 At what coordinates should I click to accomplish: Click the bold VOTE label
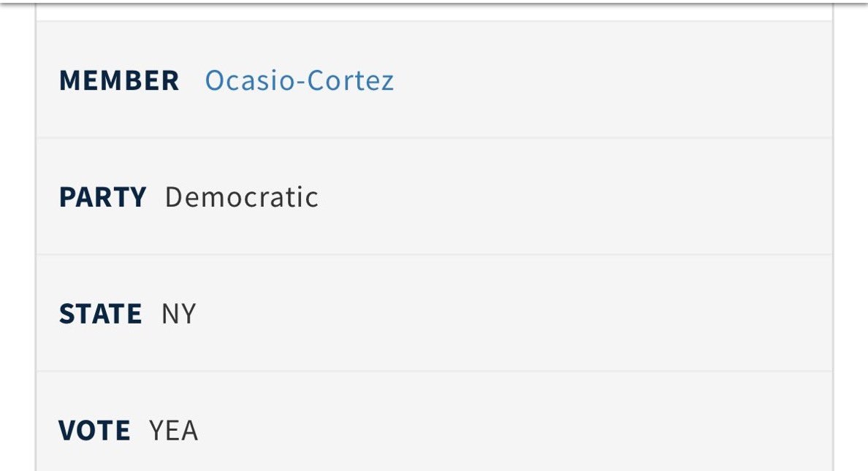coord(94,430)
